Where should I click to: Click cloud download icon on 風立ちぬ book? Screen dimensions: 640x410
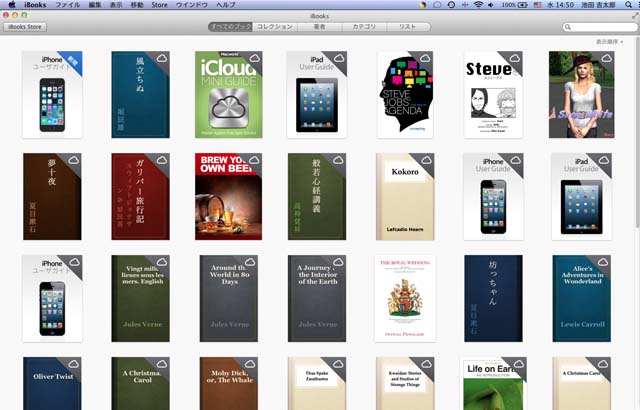pos(162,58)
